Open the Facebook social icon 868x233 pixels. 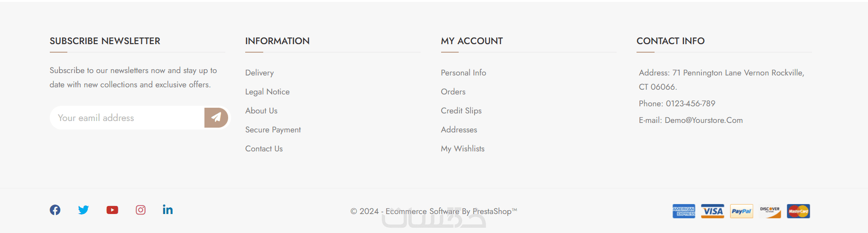(55, 210)
